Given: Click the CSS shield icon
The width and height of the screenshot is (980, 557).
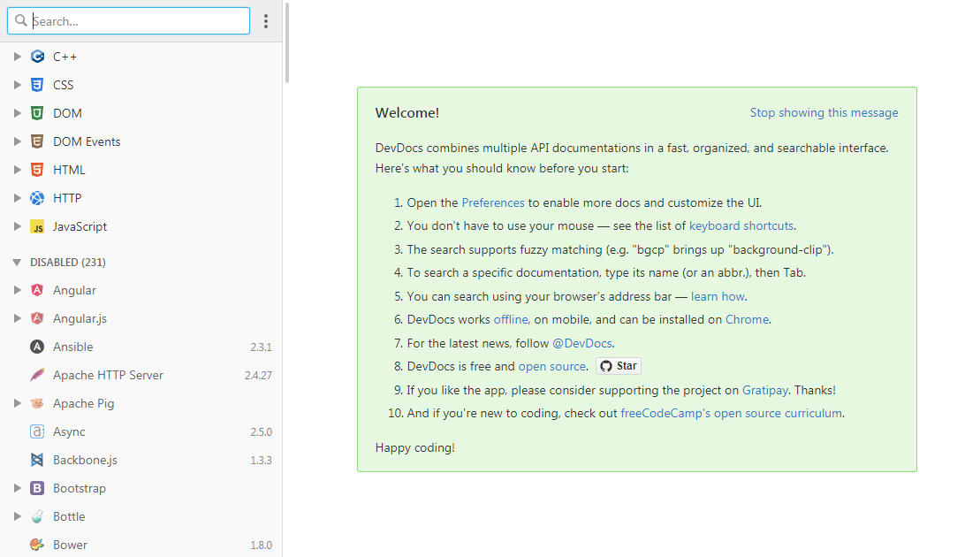Looking at the screenshot, I should [x=37, y=85].
